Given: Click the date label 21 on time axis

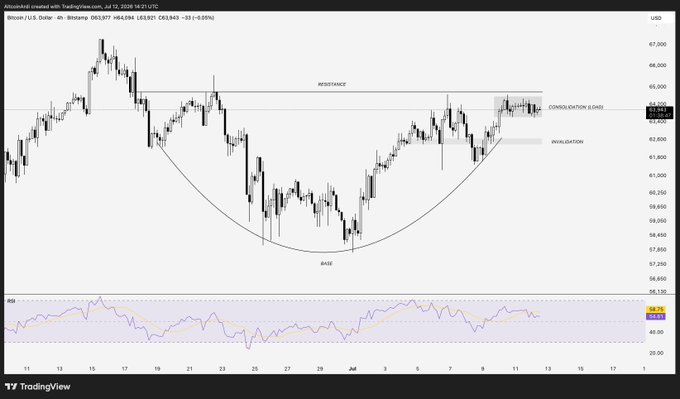Looking at the screenshot, I should [190, 369].
